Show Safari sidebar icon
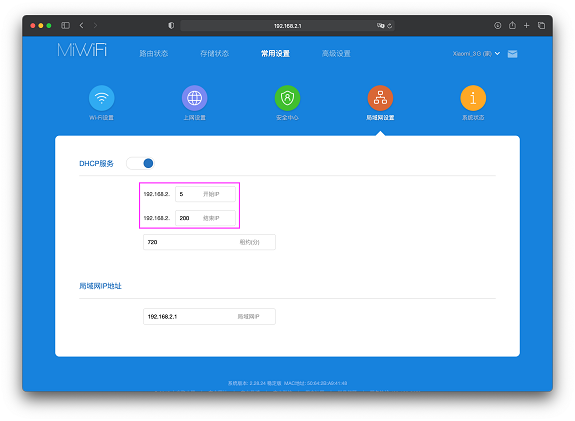575x421 pixels. (66, 25)
